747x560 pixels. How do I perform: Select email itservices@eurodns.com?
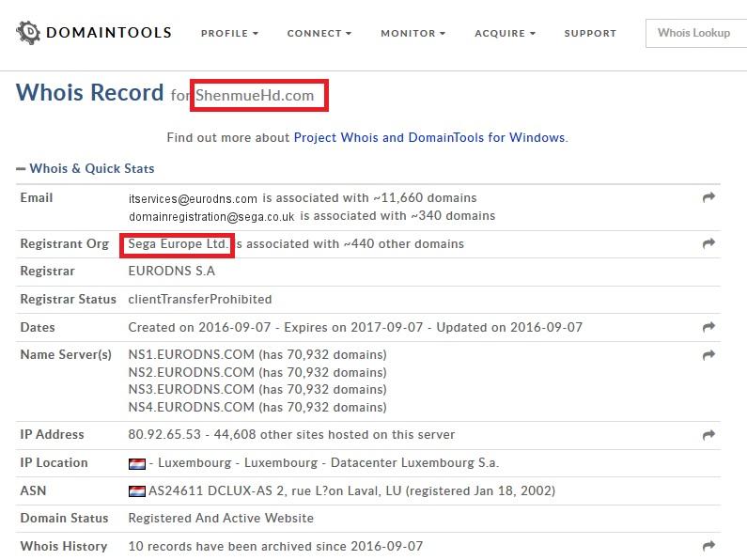click(x=193, y=198)
